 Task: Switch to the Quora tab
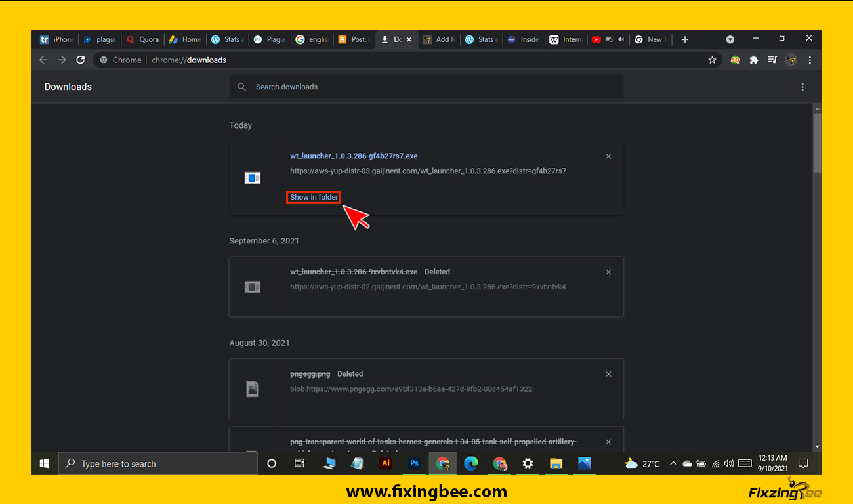143,39
